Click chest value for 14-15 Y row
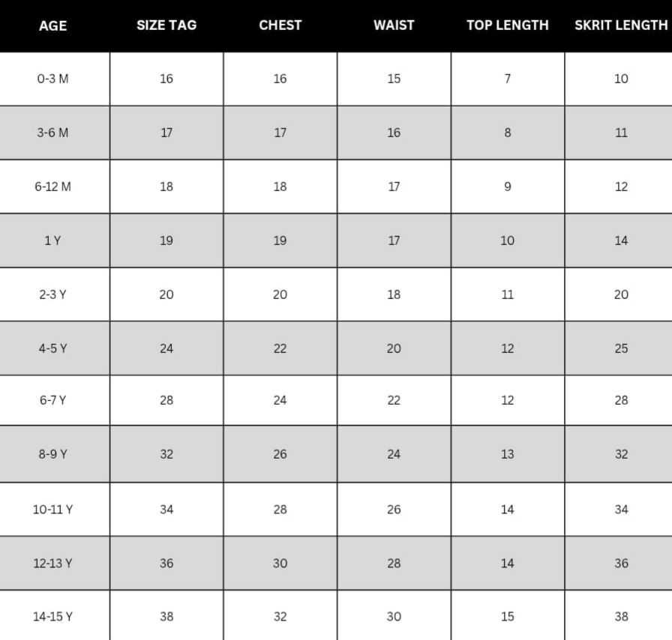The height and width of the screenshot is (640, 672). point(280,617)
